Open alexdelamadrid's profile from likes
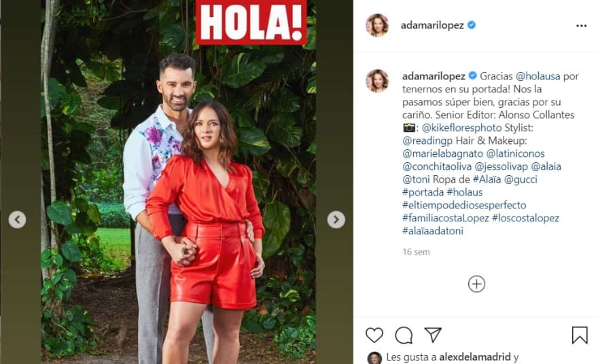Image resolution: width=598 pixels, height=364 pixels. 475,357
